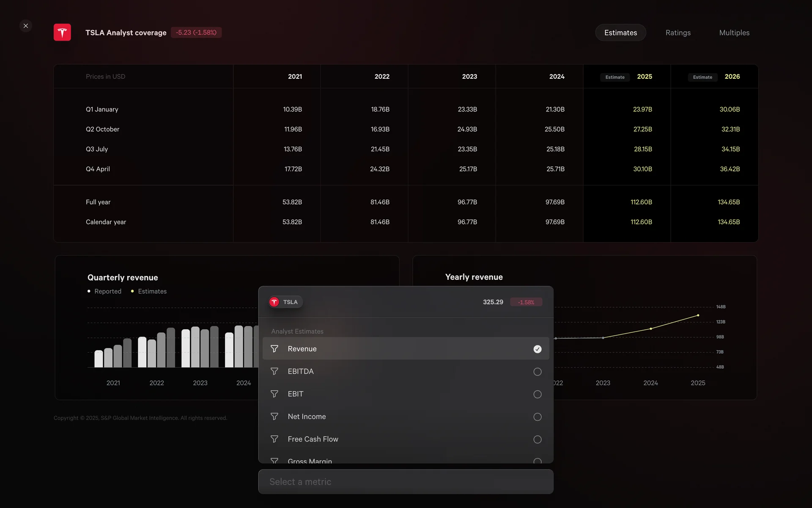Choose the Free Cash Flow radio button
The height and width of the screenshot is (508, 812).
click(x=537, y=439)
